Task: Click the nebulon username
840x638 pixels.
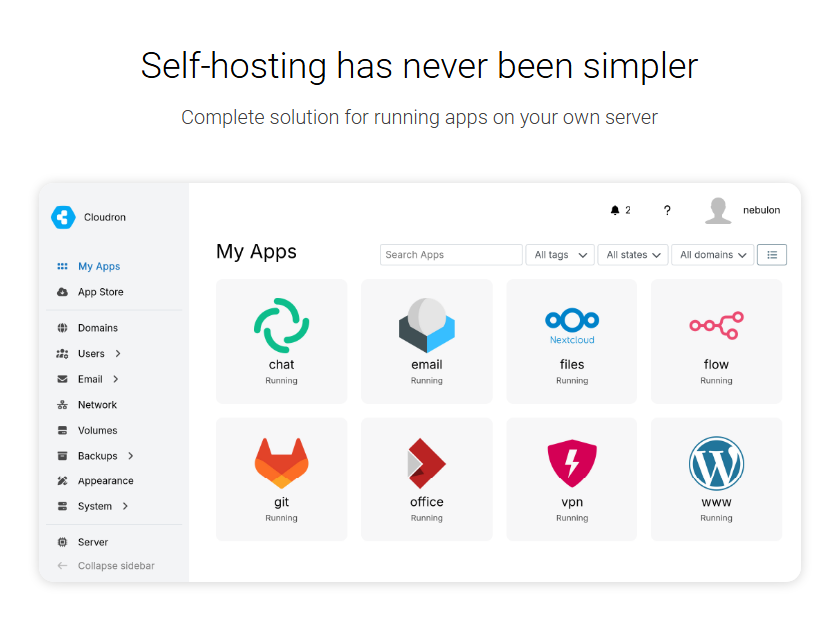Action: pos(762,210)
